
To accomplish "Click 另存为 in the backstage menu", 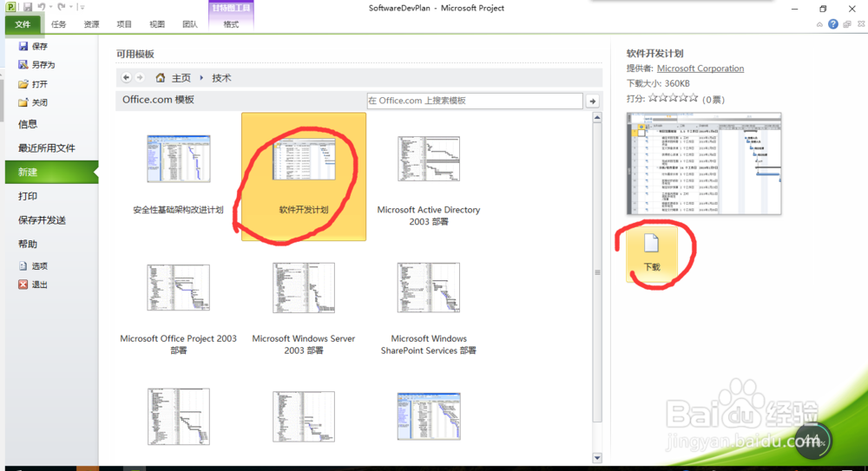I will [36, 65].
